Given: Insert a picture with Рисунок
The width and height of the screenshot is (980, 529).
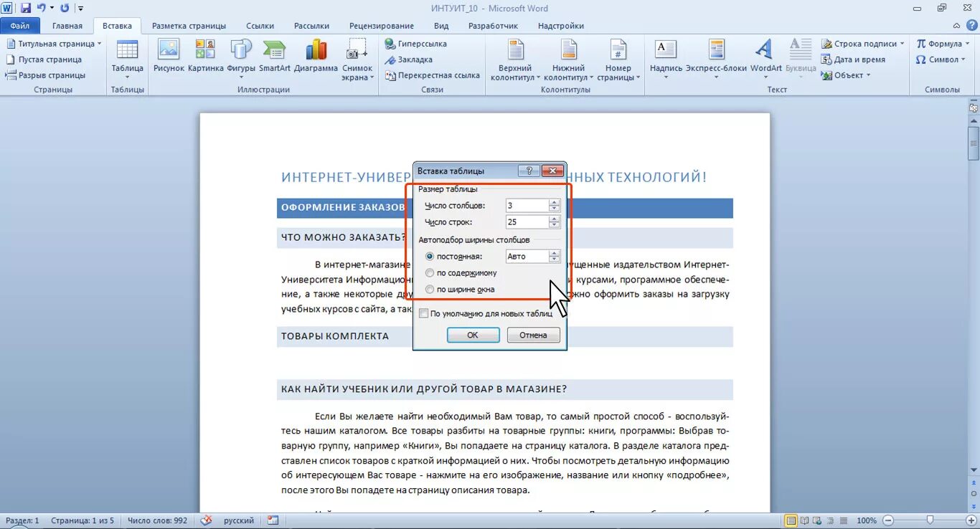Looking at the screenshot, I should pyautogui.click(x=169, y=57).
